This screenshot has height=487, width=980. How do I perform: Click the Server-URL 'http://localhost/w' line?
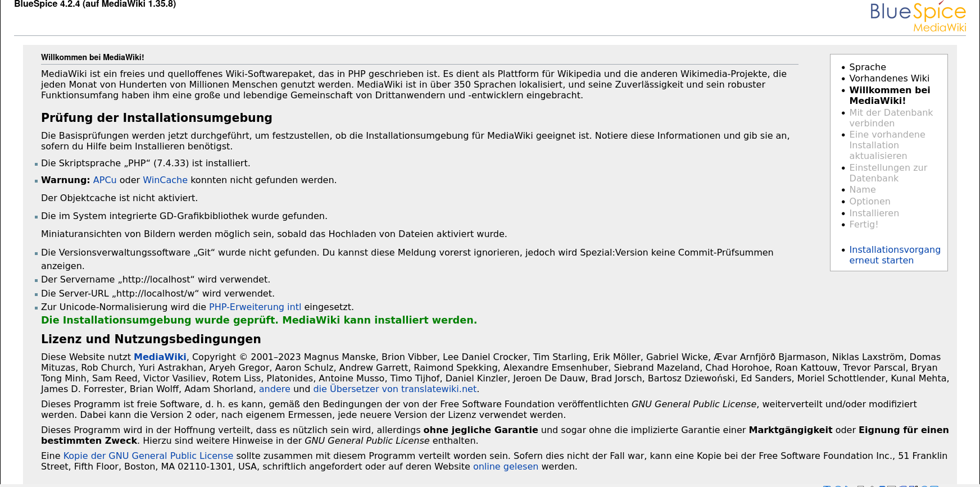point(158,294)
